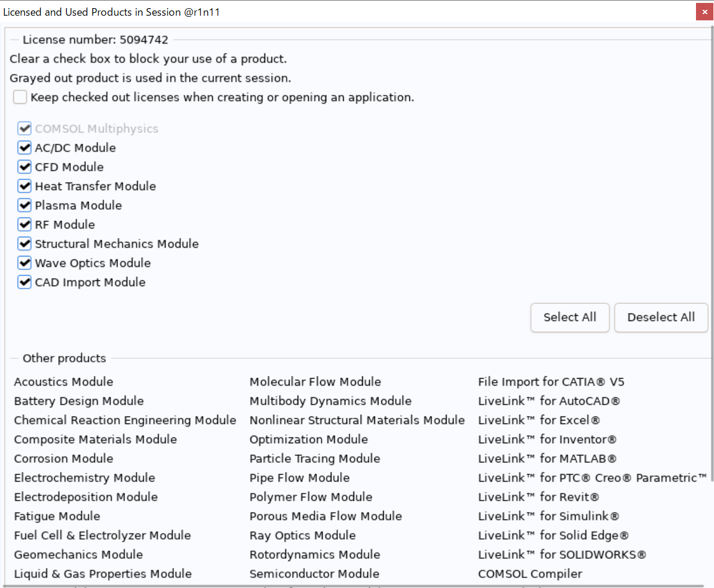The height and width of the screenshot is (588, 714).
Task: Click the Battery Design Module label
Action: pos(78,401)
